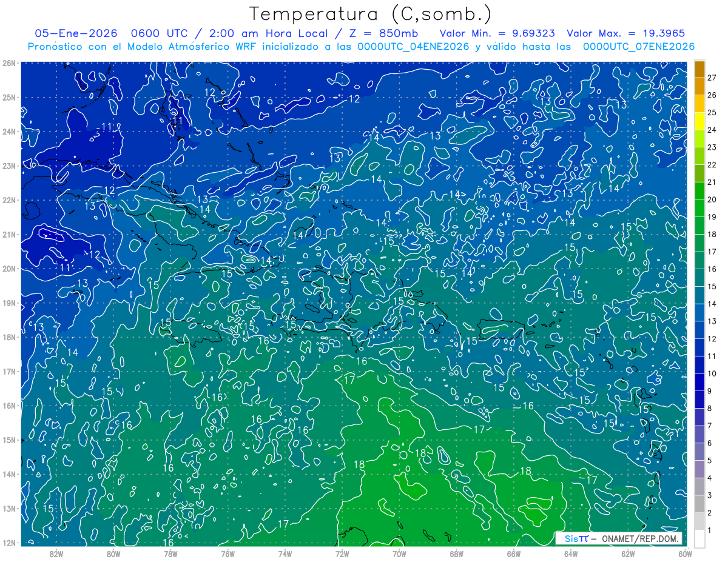Click the colorbar scale label "21"
728x562 pixels.
click(712, 182)
